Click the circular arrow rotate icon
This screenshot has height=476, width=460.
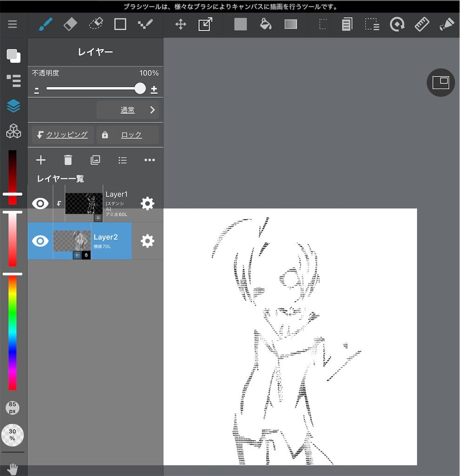coord(397,24)
